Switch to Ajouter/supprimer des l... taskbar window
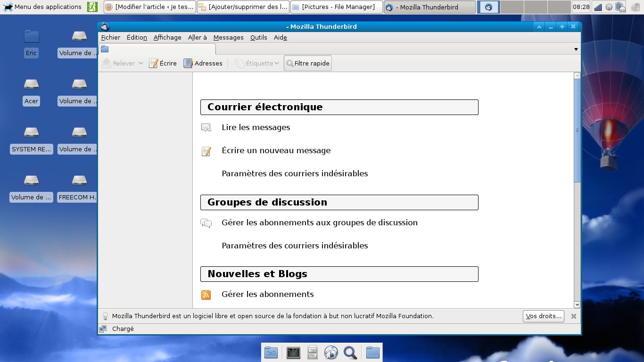Screen dimensions: 644x362 [243, 7]
